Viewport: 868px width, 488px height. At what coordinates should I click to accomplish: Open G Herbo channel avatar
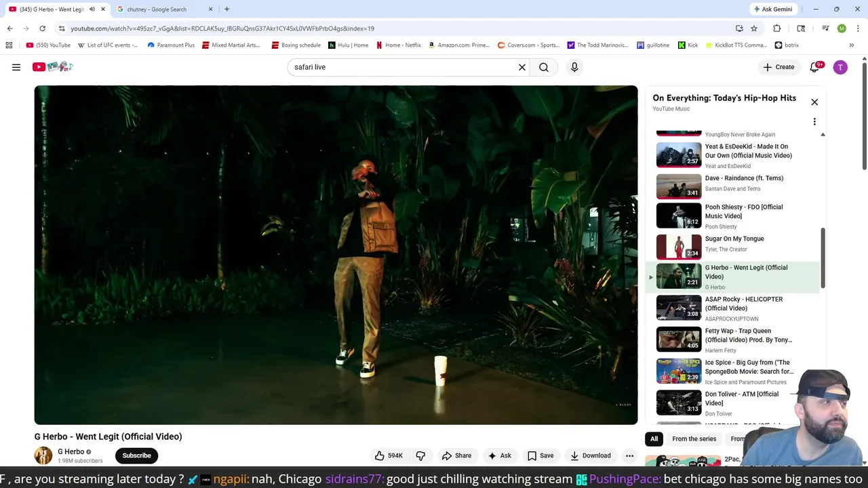(x=43, y=455)
